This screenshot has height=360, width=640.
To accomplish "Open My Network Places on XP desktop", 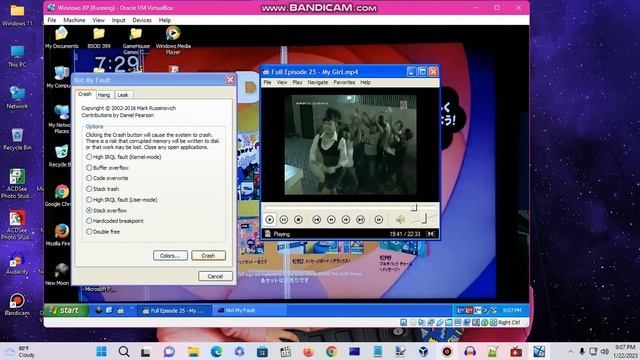I will tap(59, 119).
